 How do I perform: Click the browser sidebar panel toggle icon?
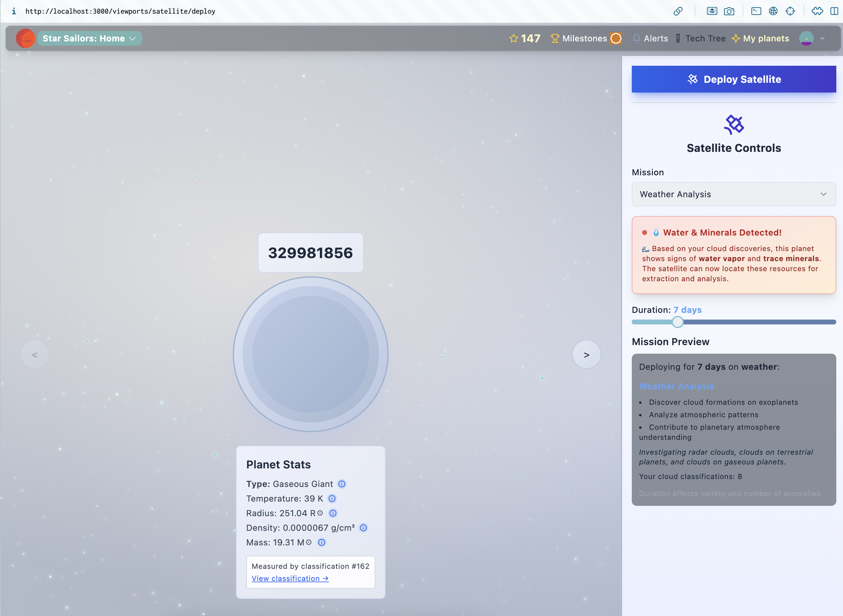(x=834, y=11)
